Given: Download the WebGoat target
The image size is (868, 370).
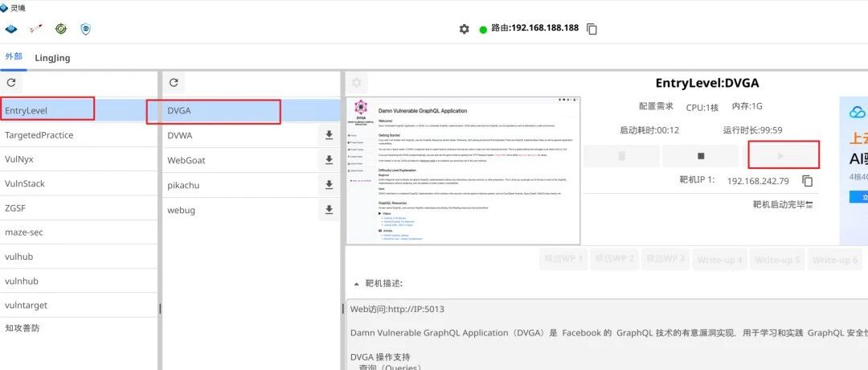Looking at the screenshot, I should click(x=329, y=160).
